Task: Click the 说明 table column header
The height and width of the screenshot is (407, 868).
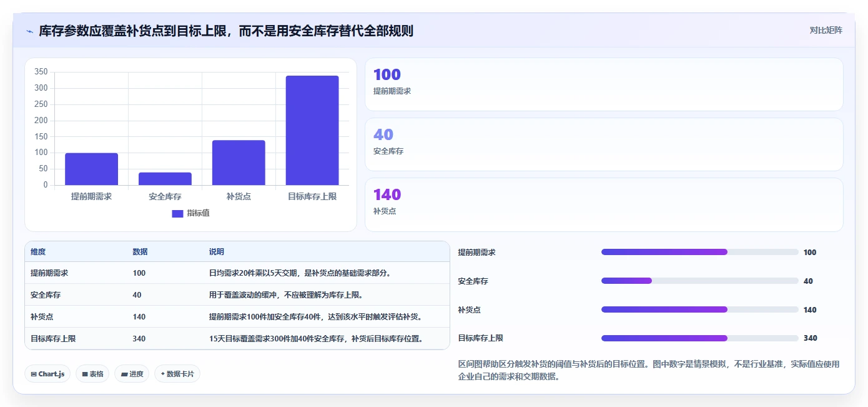Action: coord(217,252)
